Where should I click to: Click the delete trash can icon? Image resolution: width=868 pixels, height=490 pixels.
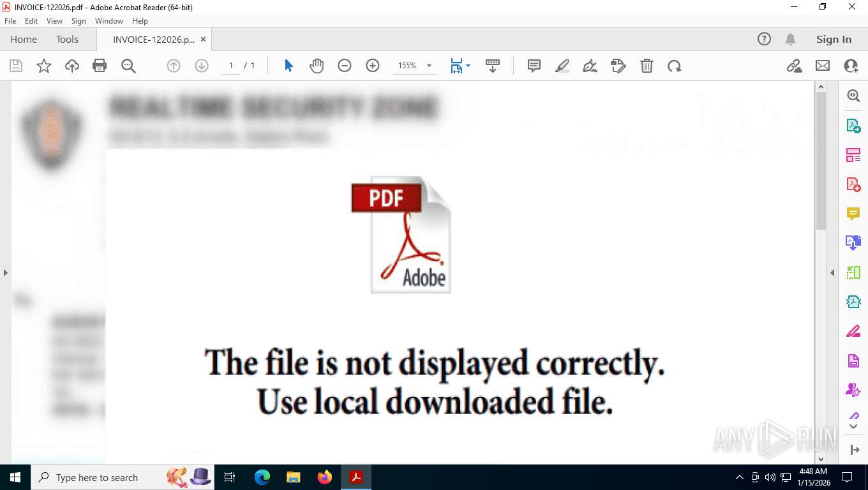[647, 66]
